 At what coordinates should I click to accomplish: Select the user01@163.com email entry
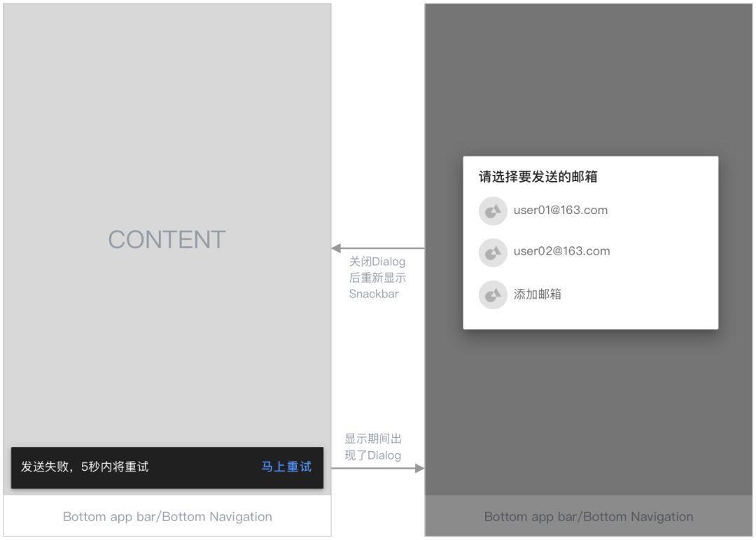click(x=561, y=211)
